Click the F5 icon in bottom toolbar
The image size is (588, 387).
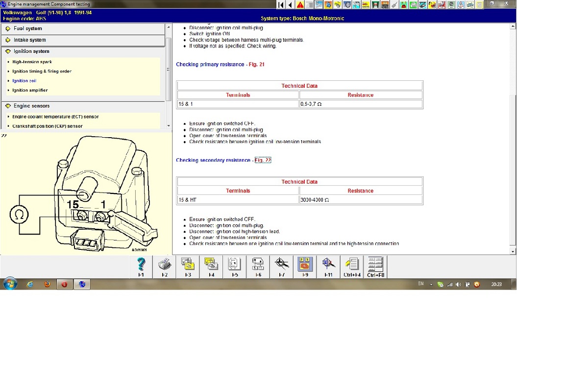point(235,265)
